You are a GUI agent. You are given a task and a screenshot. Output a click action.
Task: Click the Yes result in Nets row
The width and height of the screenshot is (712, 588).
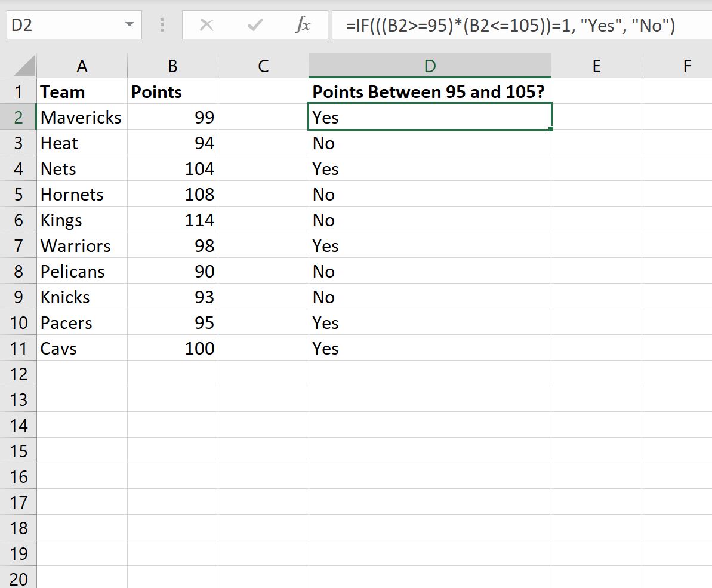click(x=430, y=168)
